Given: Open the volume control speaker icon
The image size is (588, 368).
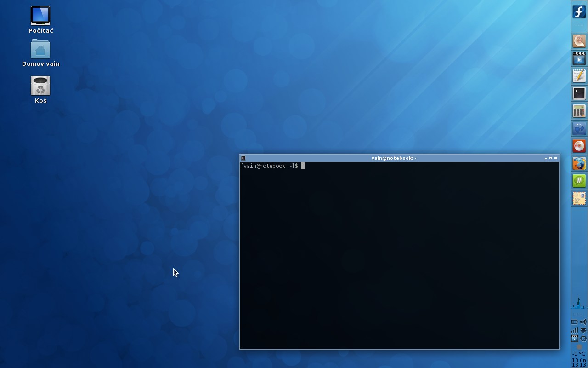Looking at the screenshot, I should point(583,322).
